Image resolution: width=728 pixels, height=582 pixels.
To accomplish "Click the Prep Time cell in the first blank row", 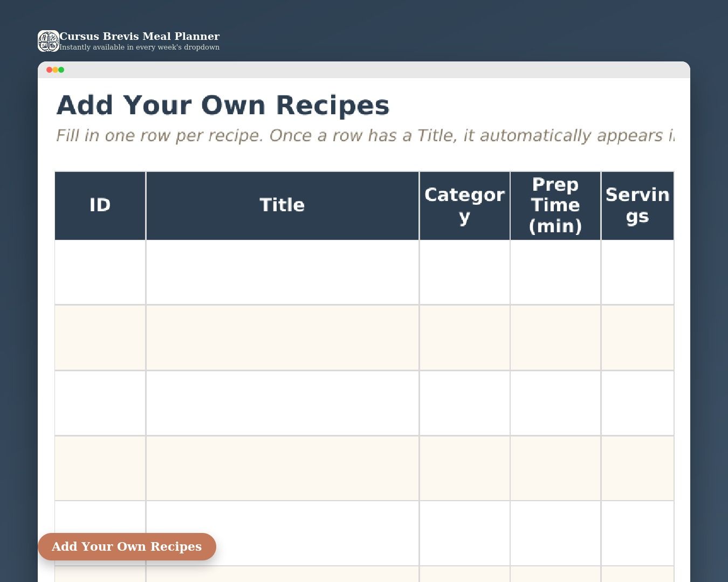I will click(x=555, y=272).
